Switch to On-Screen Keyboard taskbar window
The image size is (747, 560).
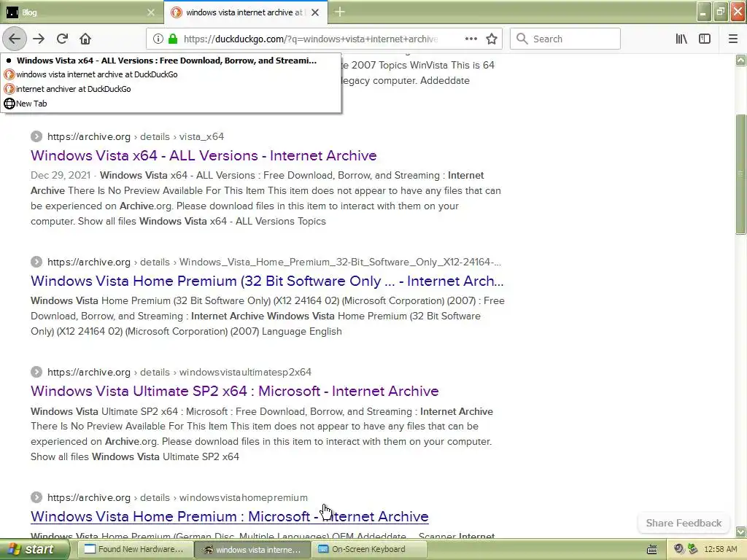coord(368,550)
